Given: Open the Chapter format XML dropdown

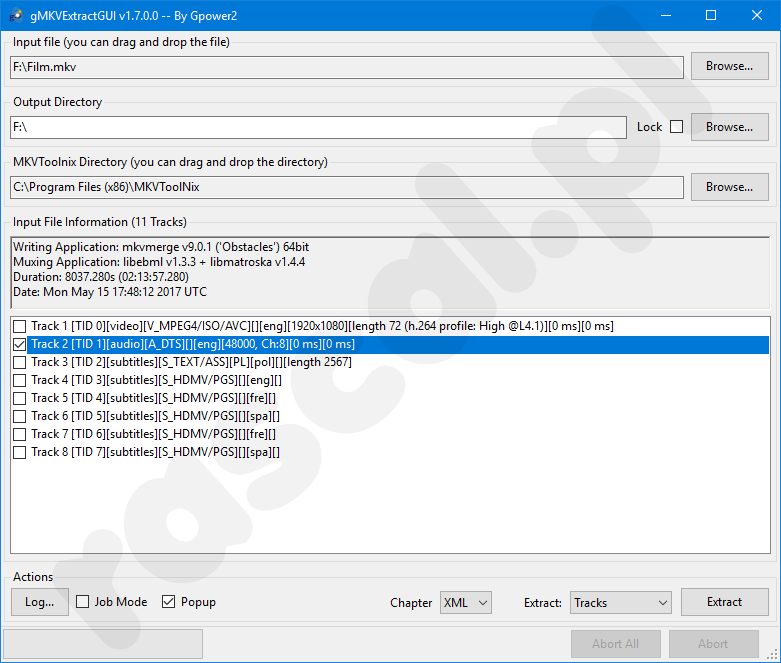Looking at the screenshot, I should (466, 602).
